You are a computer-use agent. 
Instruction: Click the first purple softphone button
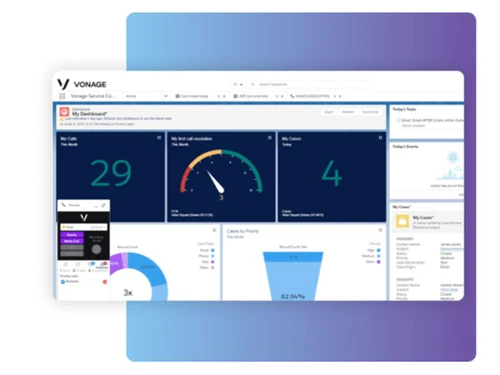pyautogui.click(x=72, y=235)
